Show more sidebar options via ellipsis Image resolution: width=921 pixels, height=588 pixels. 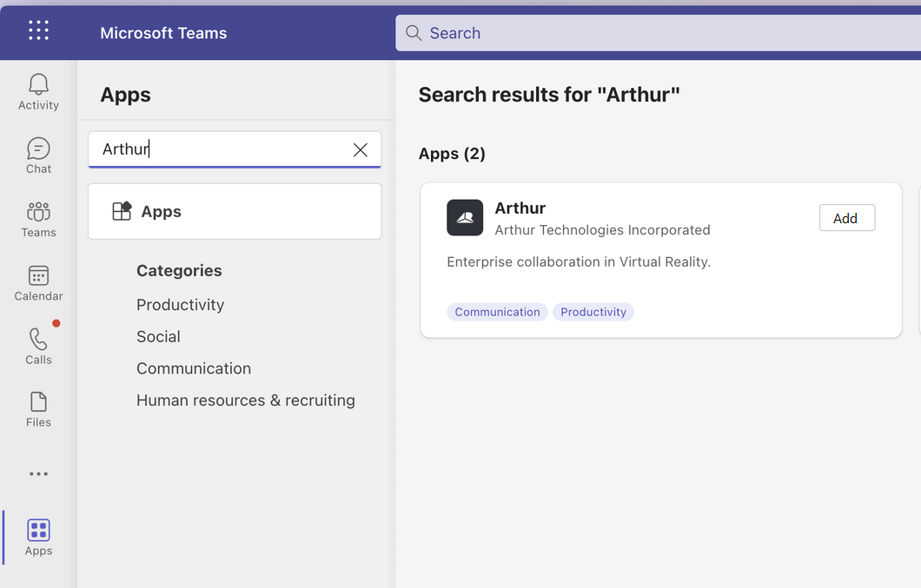click(38, 473)
